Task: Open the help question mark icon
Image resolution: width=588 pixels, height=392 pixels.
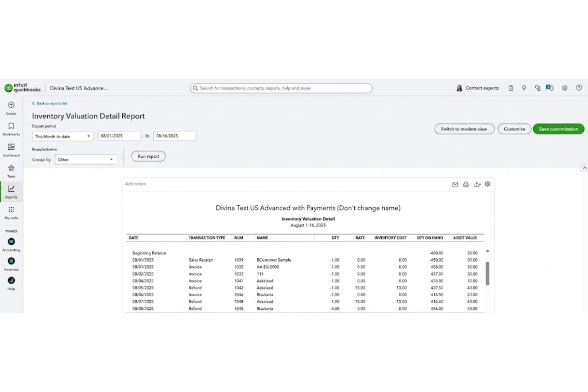Action: (x=579, y=88)
